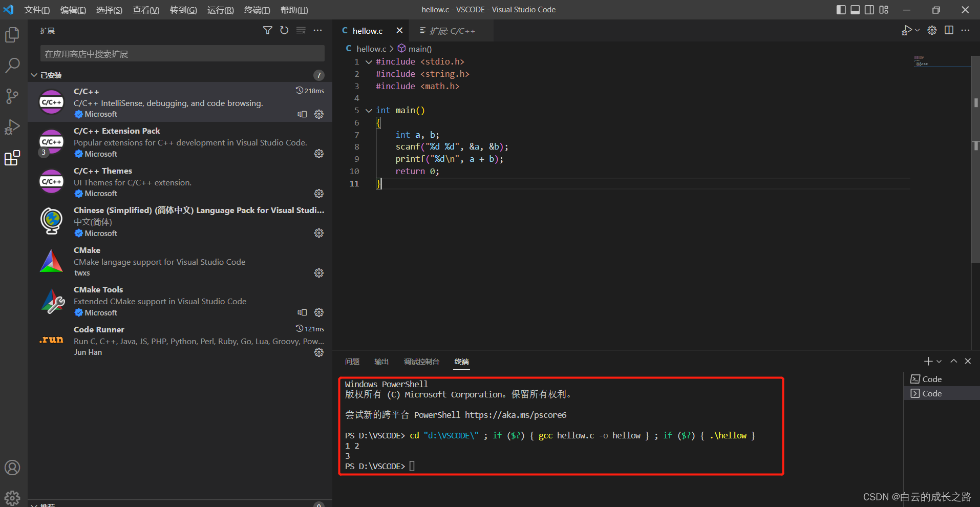Fold the include block at line 1
Screen dimensions: 980x507
pos(369,62)
